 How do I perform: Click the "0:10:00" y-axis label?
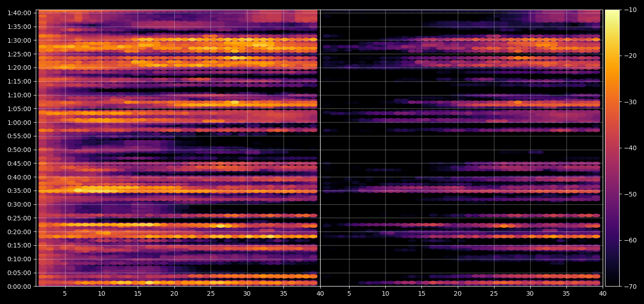tap(19, 259)
